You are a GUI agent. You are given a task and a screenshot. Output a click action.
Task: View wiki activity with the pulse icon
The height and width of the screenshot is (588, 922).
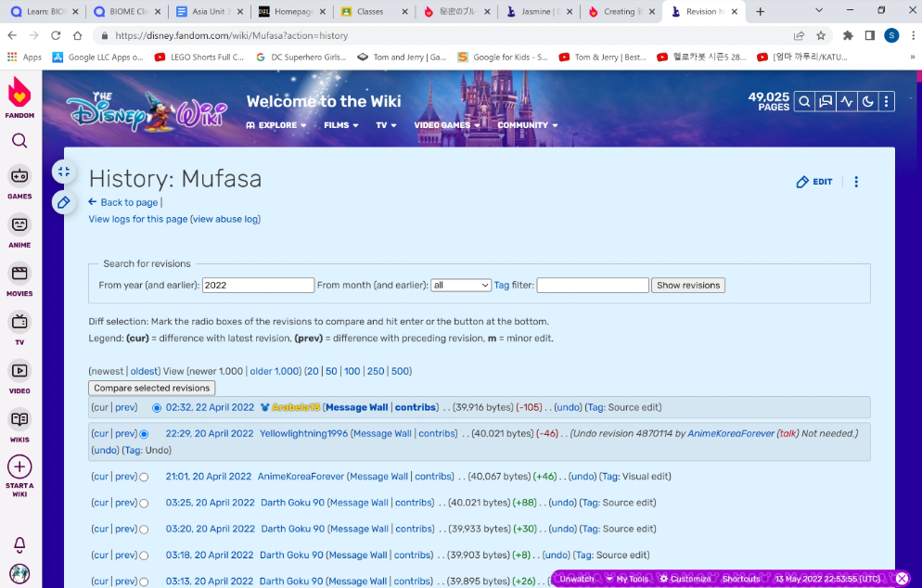pyautogui.click(x=847, y=102)
